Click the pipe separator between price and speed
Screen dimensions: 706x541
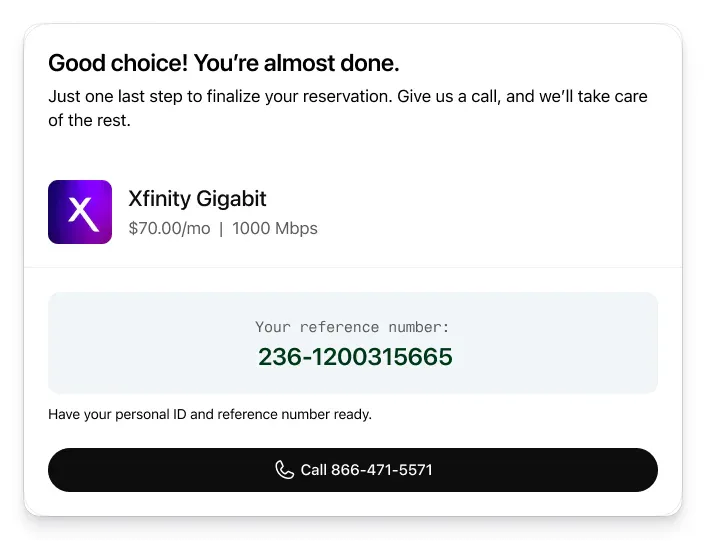221,228
